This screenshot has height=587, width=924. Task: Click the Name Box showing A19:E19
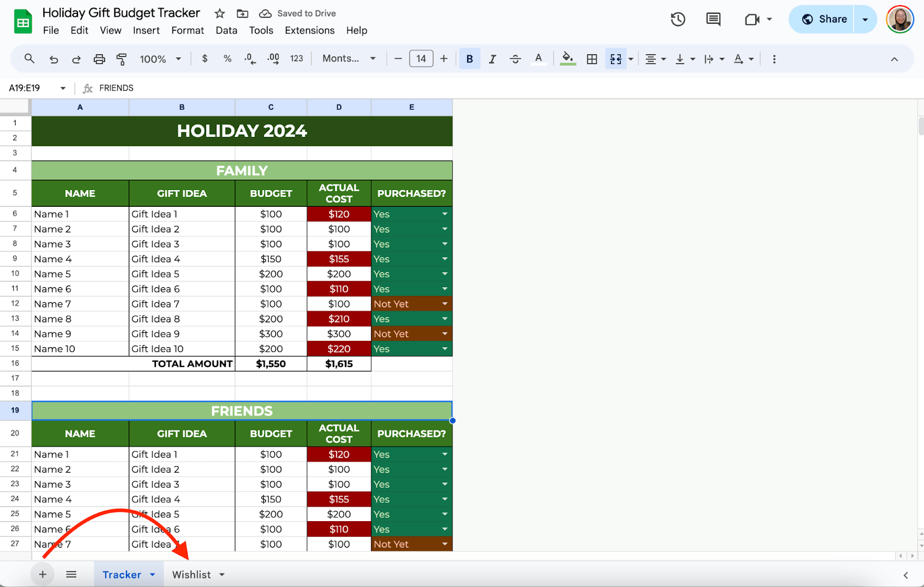pos(32,88)
